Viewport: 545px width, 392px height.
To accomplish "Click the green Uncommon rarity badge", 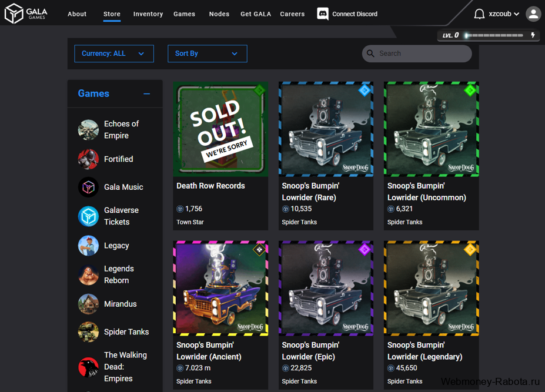I will pyautogui.click(x=470, y=91).
